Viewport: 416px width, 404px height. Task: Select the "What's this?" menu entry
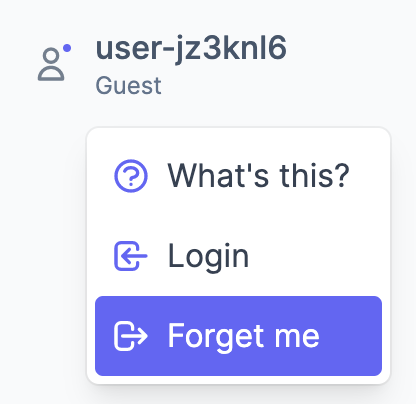coord(238,176)
